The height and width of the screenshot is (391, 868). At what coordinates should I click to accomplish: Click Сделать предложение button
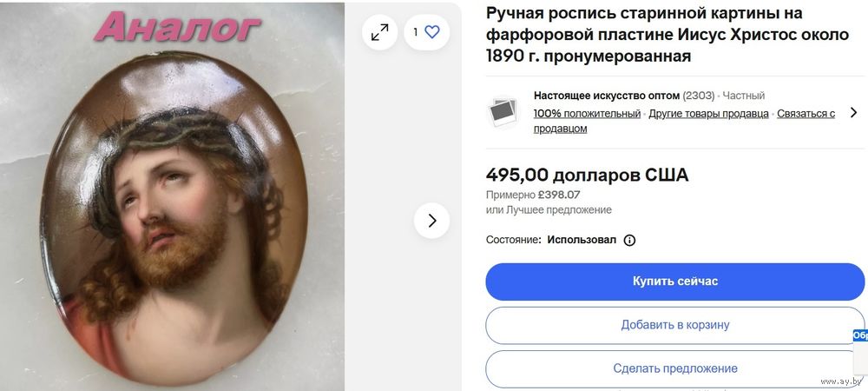[674, 368]
